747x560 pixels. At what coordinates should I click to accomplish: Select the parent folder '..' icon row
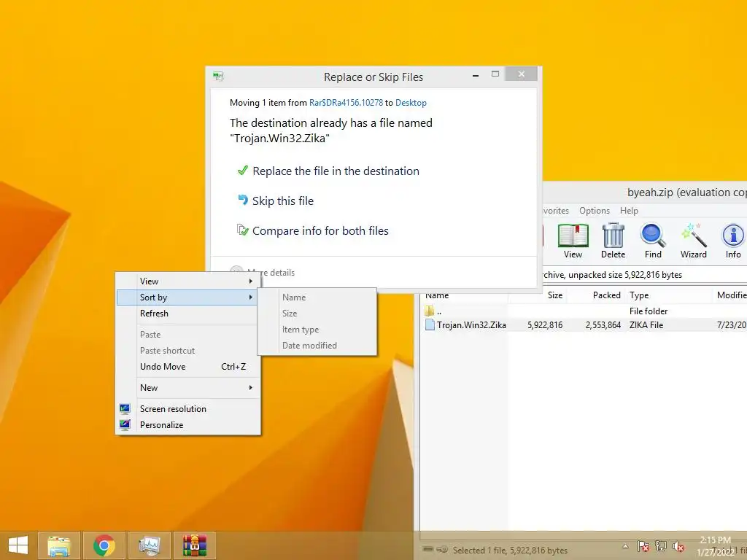coord(430,311)
